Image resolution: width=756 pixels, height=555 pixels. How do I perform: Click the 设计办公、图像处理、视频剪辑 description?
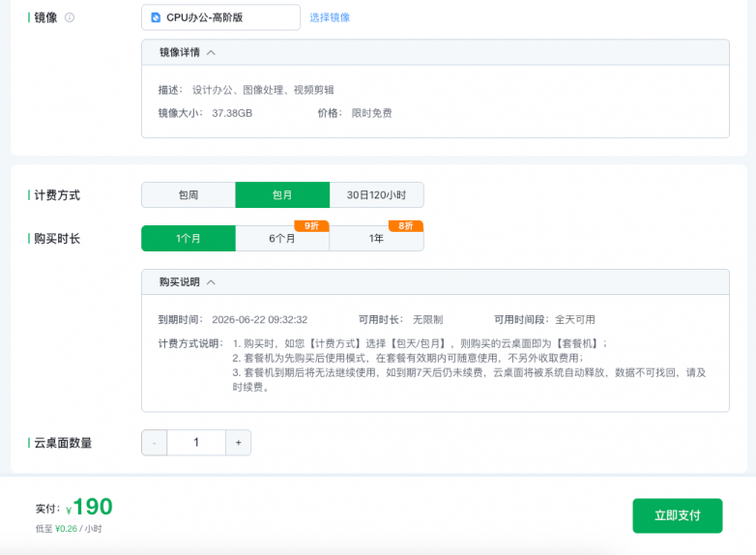[x=263, y=90]
